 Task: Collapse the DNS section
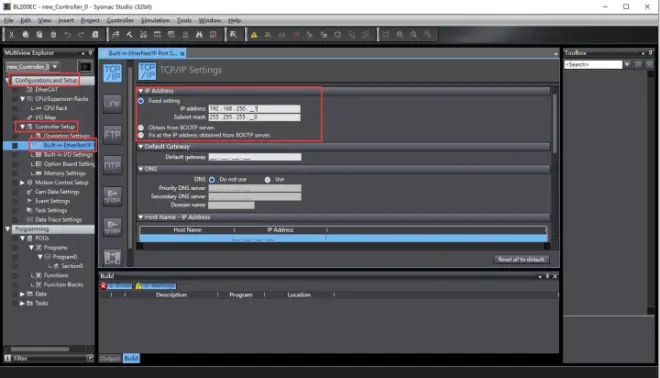[x=141, y=169]
